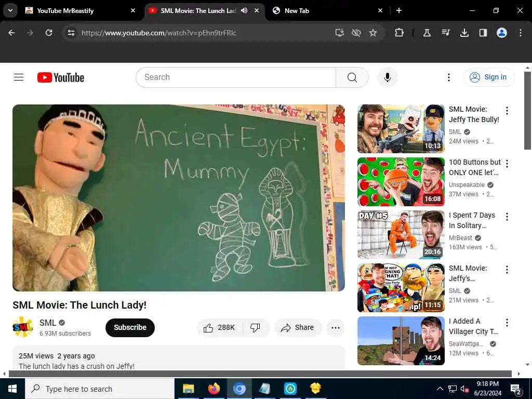The height and width of the screenshot is (399, 532).
Task: Open Unspeakable channel in sidebar
Action: pos(467,185)
